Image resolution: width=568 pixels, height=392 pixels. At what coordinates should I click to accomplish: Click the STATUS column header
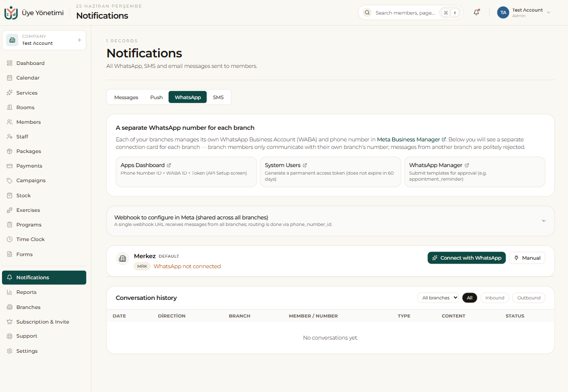coord(515,316)
